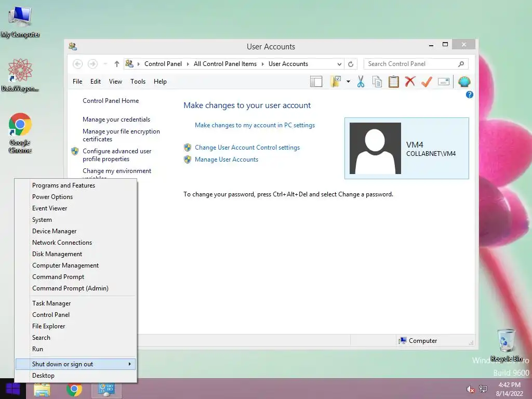Click the Cut scissors icon
The image size is (532, 399).
(361, 82)
